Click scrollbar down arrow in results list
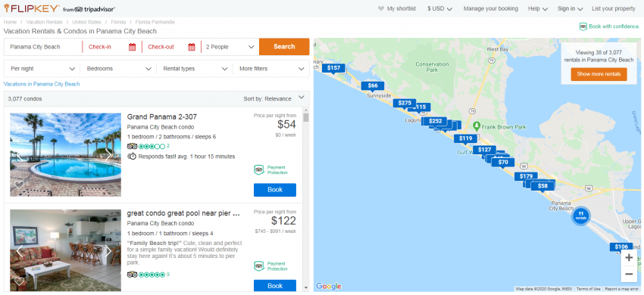The width and height of the screenshot is (644, 295). [305, 287]
